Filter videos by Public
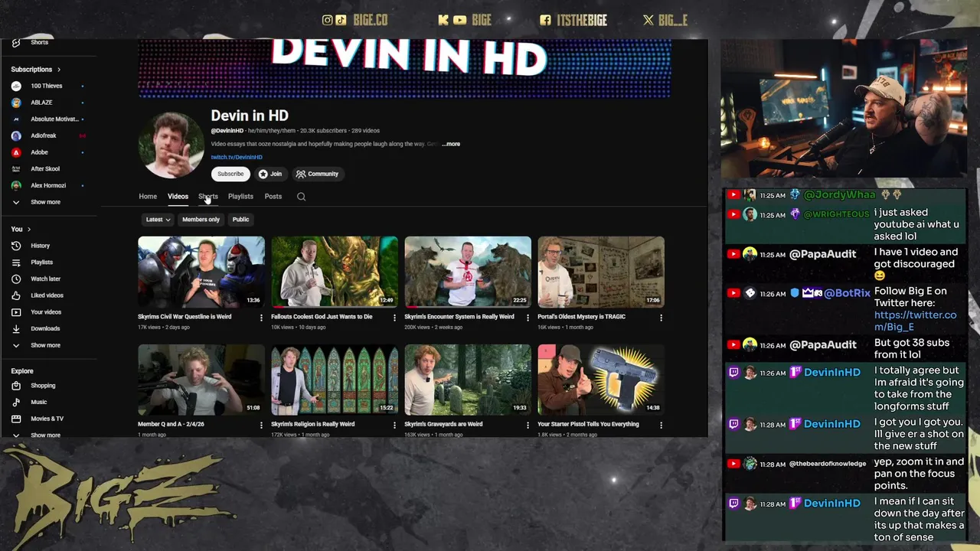 [240, 220]
